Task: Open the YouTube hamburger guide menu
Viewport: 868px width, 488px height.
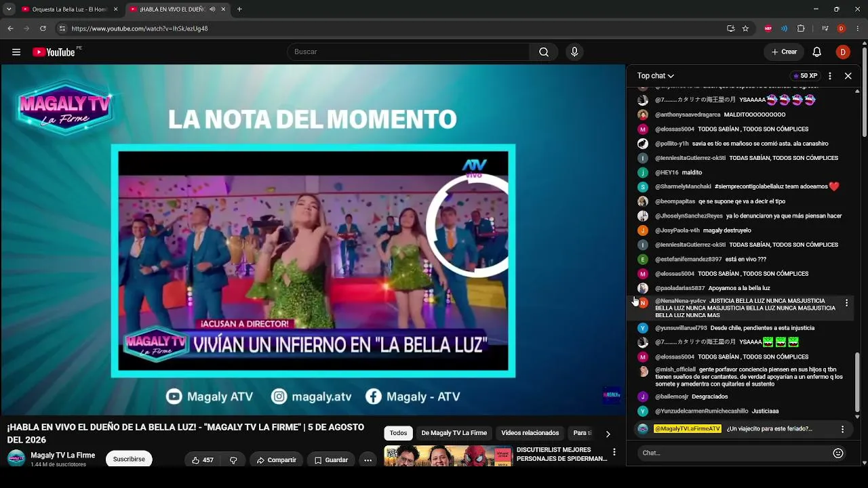Action: click(16, 52)
